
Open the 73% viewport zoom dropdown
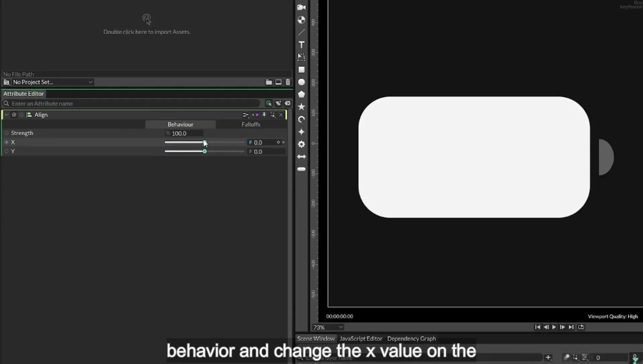[328, 327]
